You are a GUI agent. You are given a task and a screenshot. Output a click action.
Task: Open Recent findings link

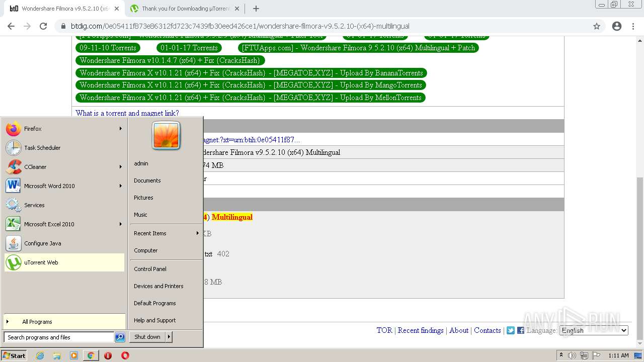click(421, 330)
